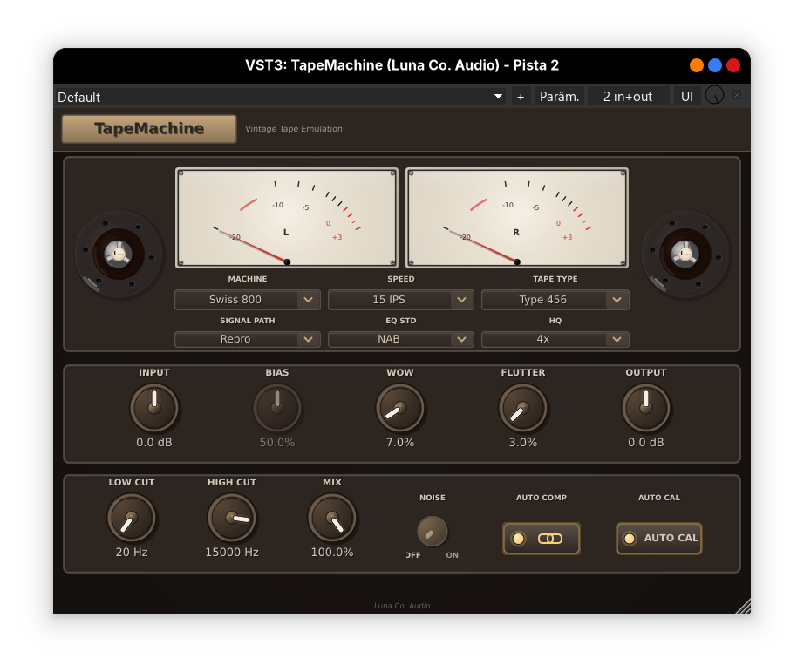Click the + button to add a preset
Viewport: 804px width, 672px height.
[521, 96]
